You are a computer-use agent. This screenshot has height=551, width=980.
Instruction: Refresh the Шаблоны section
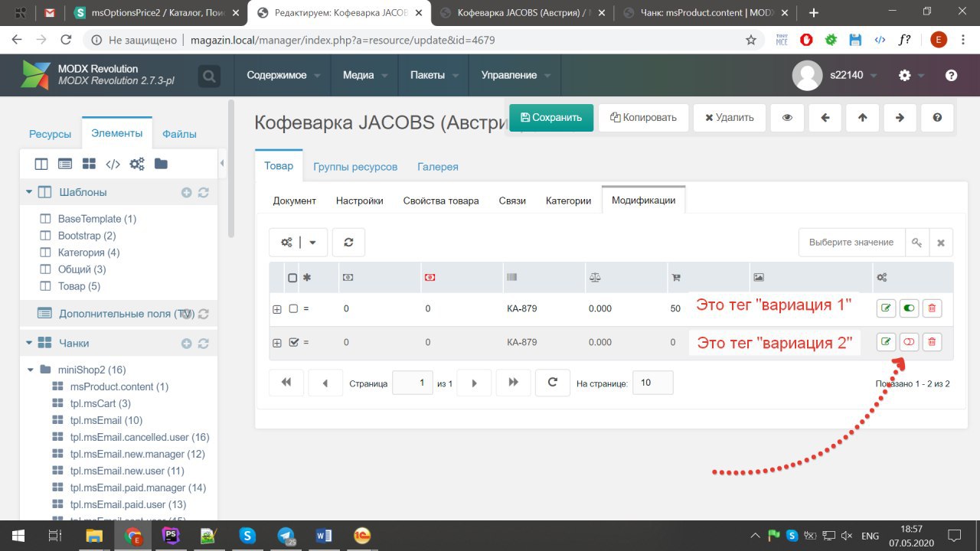coord(204,193)
